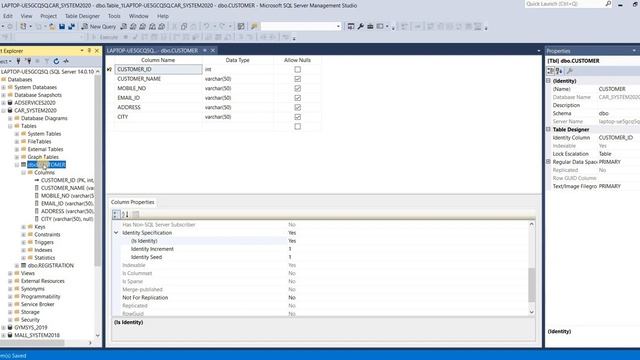This screenshot has height=360, width=640.
Task: Select GYMSYS_2019 database in tree
Action: (31, 328)
